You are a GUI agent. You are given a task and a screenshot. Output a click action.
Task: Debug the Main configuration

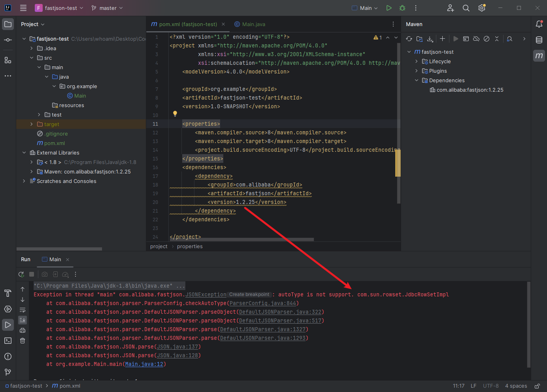(x=402, y=8)
